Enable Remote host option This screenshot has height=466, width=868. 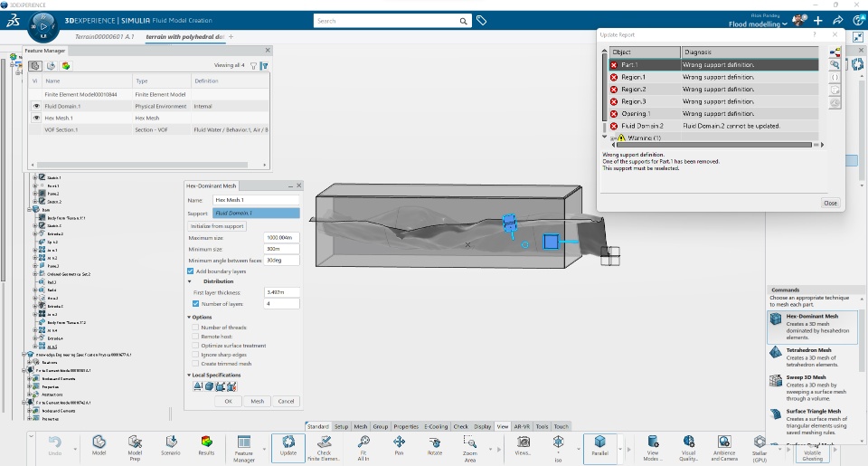195,337
